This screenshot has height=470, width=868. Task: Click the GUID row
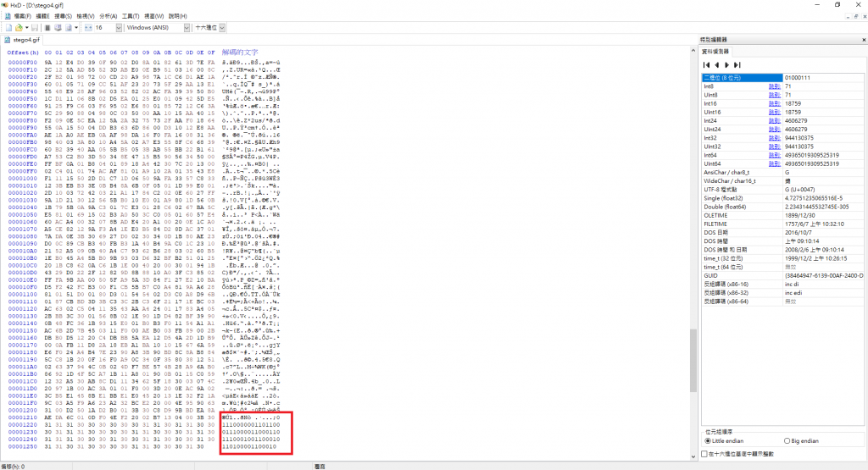782,275
